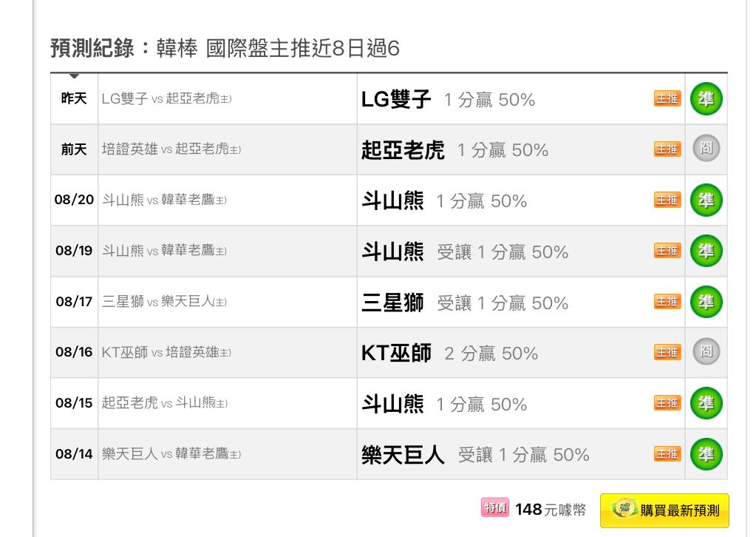Open the KT巫師 vs 培證英雄 matchup

coord(166,352)
